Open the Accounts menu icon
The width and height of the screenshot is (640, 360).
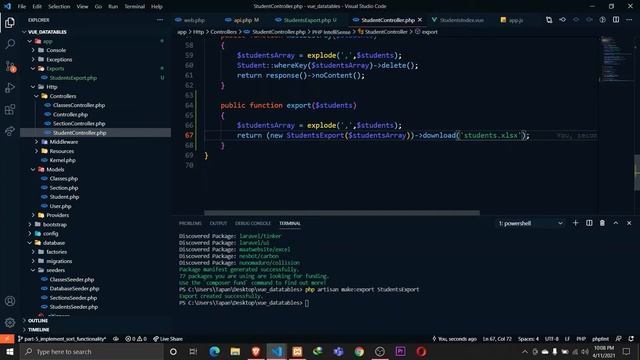(x=10, y=301)
